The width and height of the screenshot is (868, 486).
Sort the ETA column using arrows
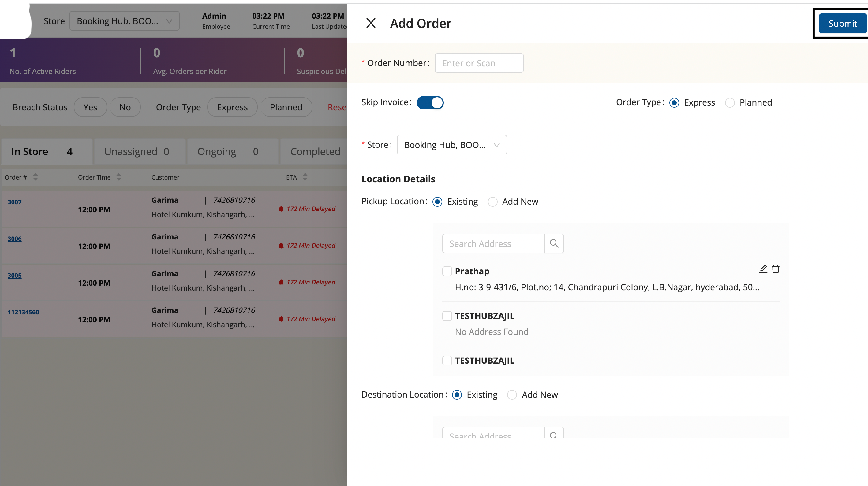pos(305,177)
